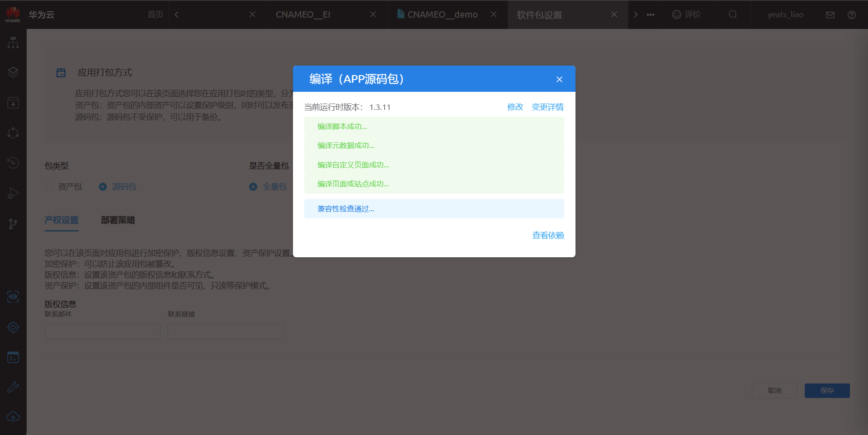The image size is (868, 435).
Task: Select the 全量包 radio button
Action: [x=253, y=187]
